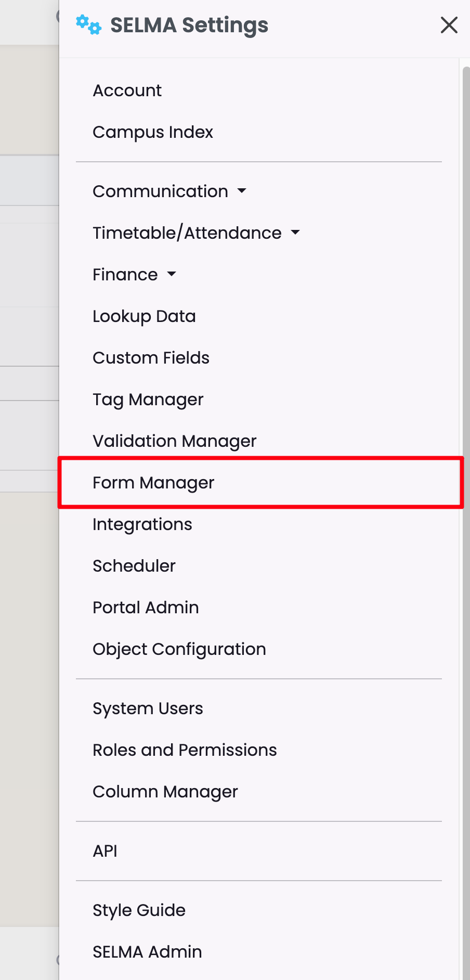Open the Tag Manager
470x980 pixels.
click(x=148, y=399)
